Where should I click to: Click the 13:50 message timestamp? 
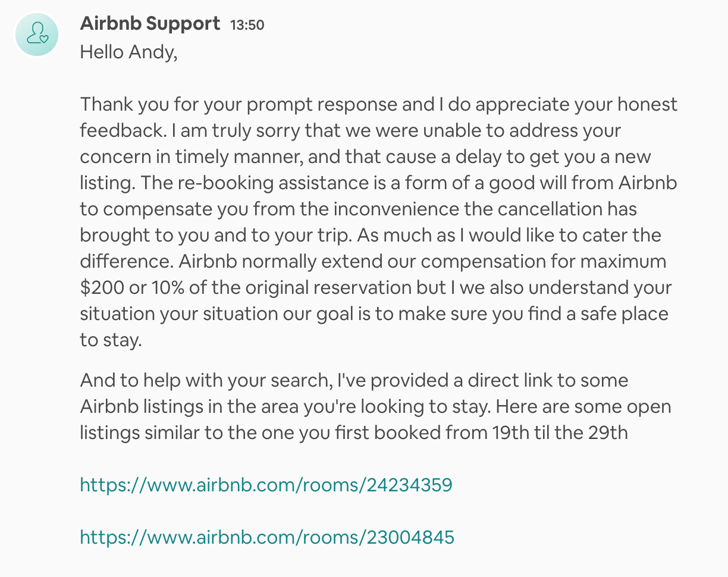click(247, 26)
